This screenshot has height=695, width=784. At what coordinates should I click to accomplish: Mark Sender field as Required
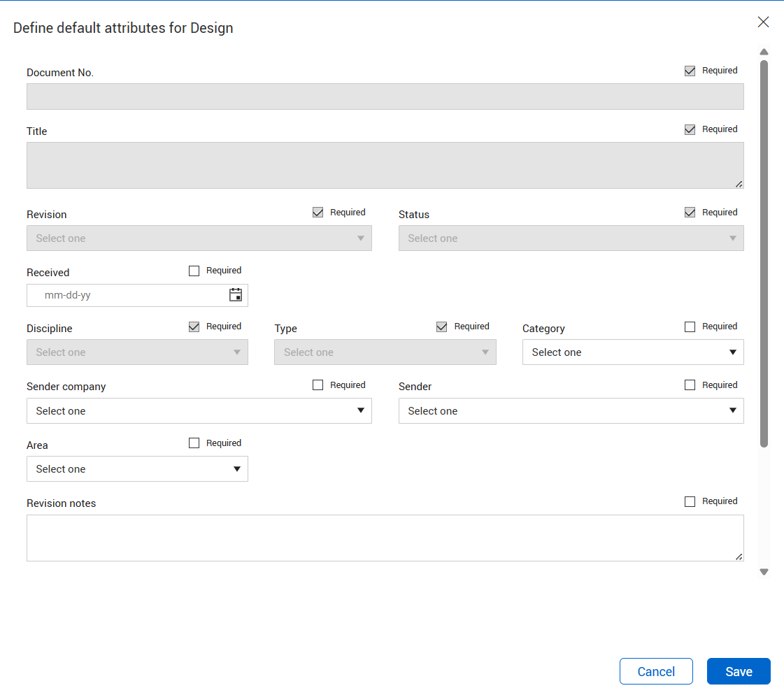690,385
